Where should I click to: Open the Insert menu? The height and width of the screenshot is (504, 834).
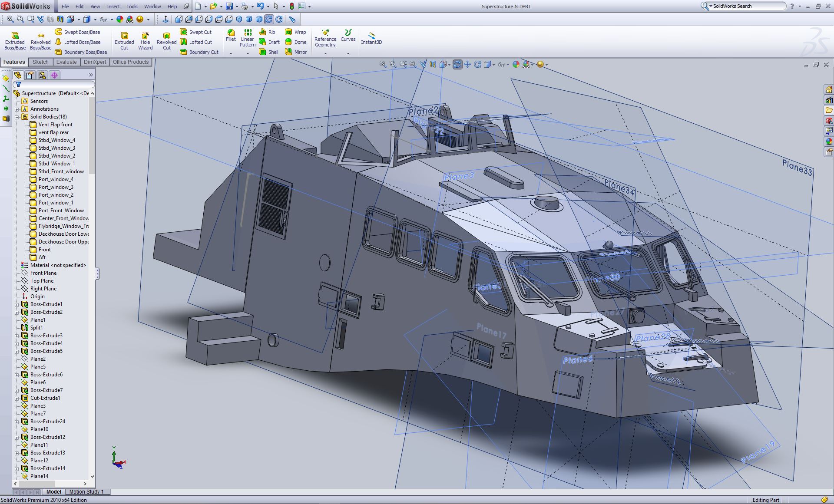pos(113,7)
